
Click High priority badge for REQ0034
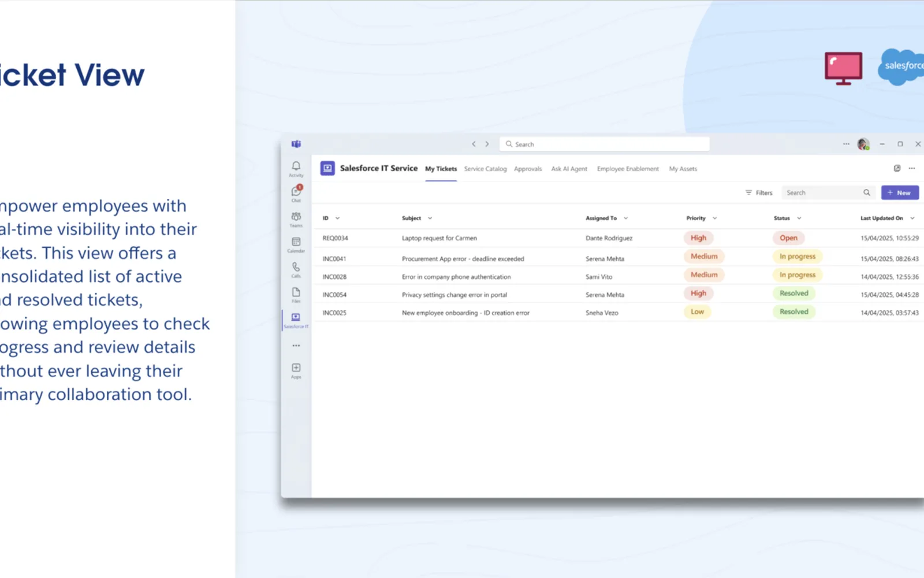pyautogui.click(x=699, y=238)
